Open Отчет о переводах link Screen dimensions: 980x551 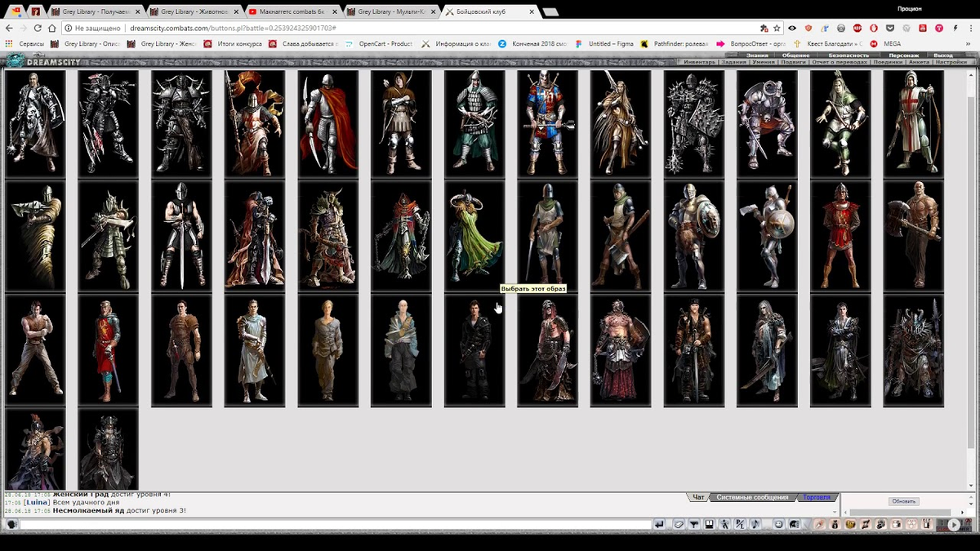point(840,62)
